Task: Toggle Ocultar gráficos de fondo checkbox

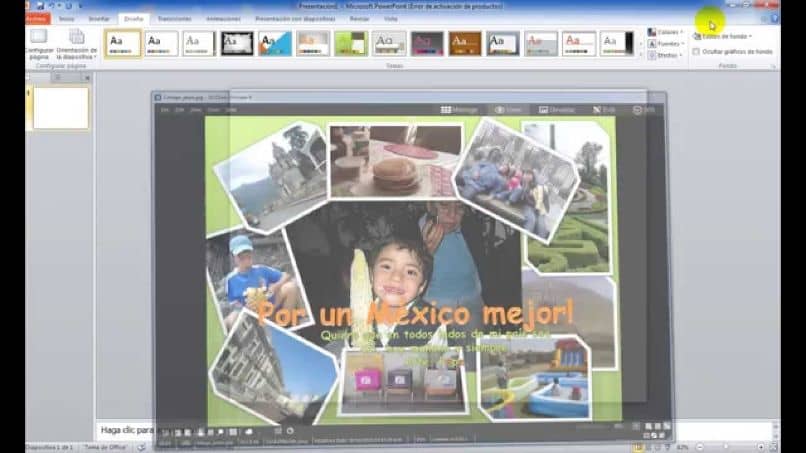Action: [696, 51]
